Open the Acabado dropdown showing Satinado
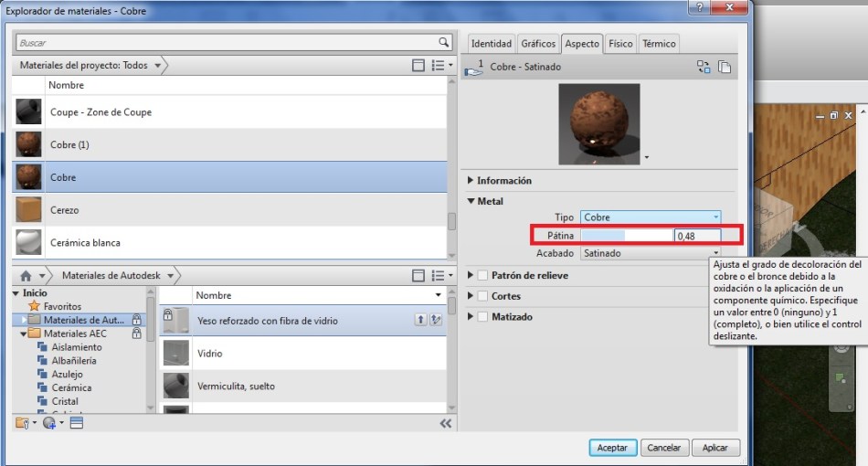 point(651,253)
